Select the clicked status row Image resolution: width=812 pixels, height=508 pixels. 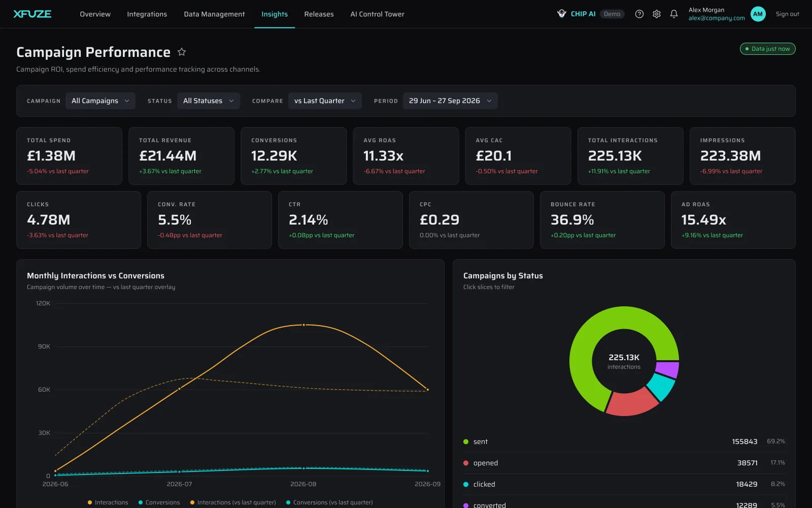624,484
